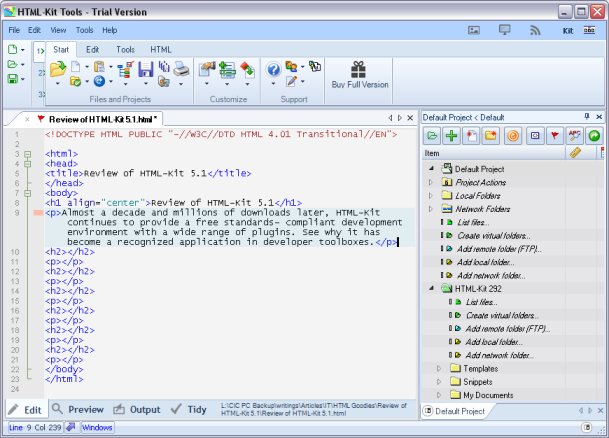Click the blue question mark help icon
The width and height of the screenshot is (609, 438).
273,70
